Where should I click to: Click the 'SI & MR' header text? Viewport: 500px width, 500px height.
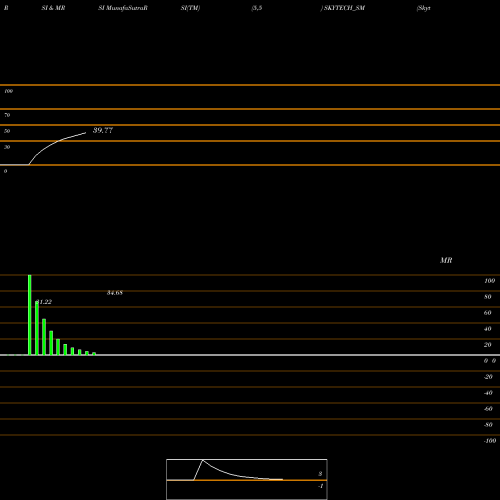click(x=53, y=8)
